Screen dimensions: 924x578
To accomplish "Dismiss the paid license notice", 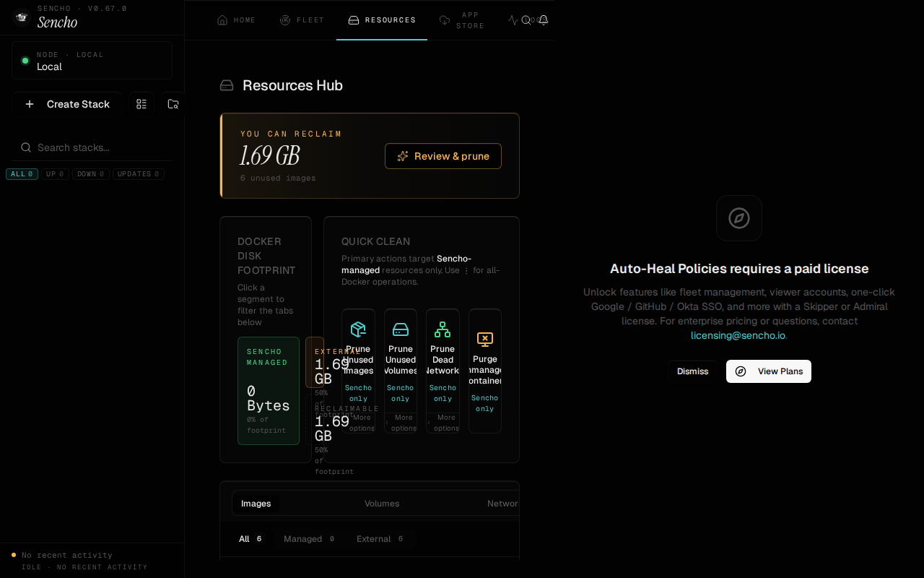I will click(x=693, y=371).
